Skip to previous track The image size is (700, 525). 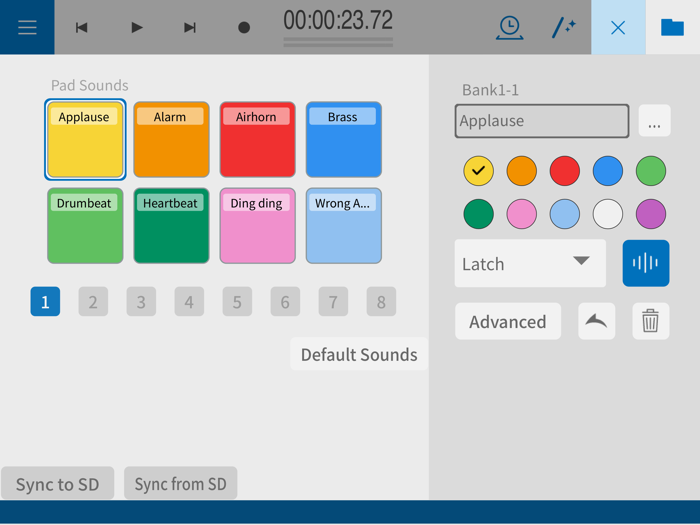click(82, 28)
